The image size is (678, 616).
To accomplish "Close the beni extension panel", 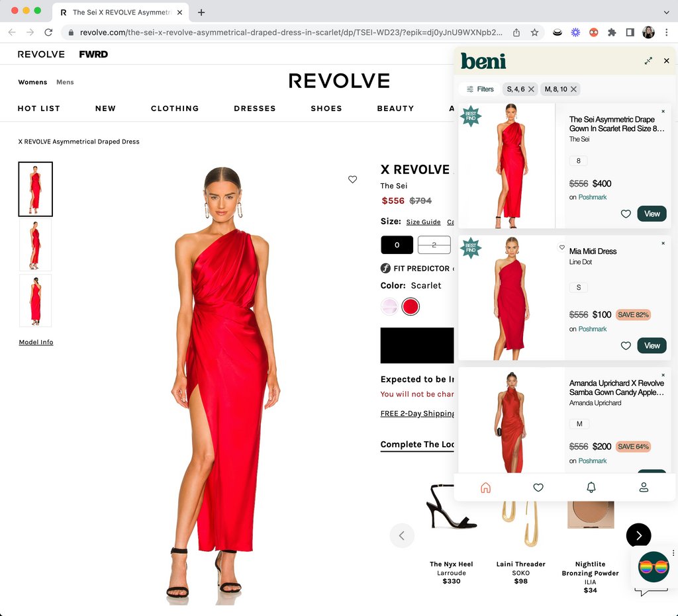I will point(666,61).
